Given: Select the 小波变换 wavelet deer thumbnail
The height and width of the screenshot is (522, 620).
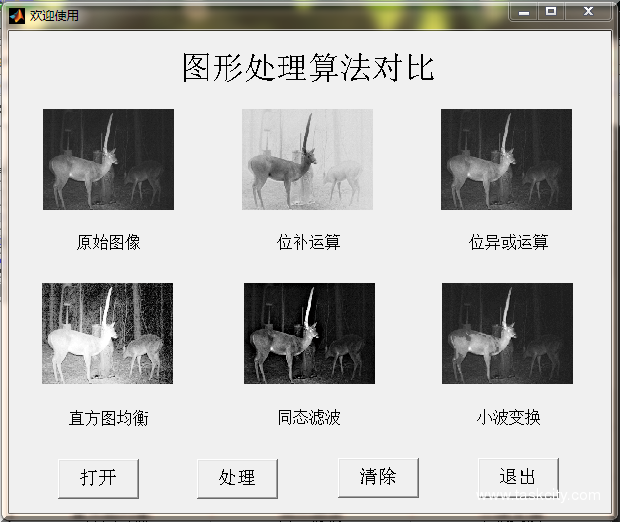Looking at the screenshot, I should click(507, 333).
